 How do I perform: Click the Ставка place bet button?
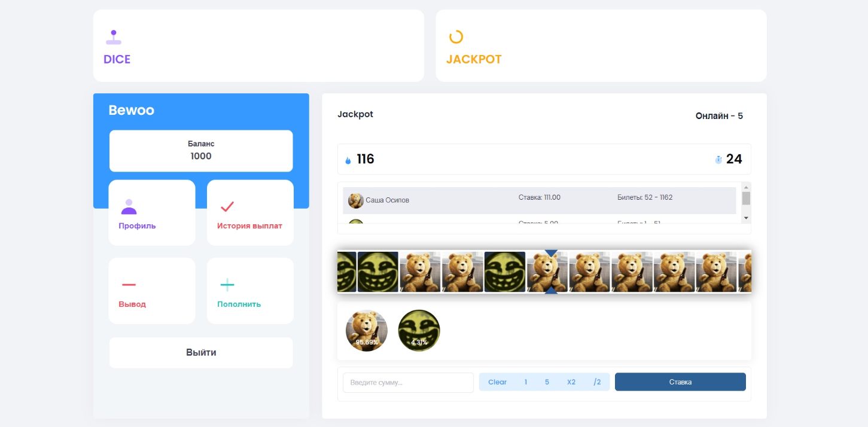click(680, 382)
